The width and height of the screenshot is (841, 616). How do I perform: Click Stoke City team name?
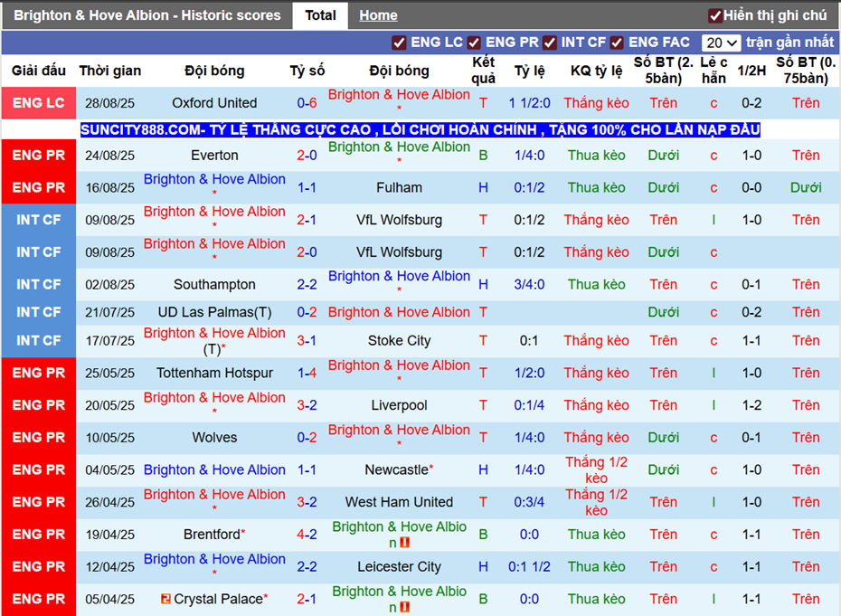tap(399, 341)
